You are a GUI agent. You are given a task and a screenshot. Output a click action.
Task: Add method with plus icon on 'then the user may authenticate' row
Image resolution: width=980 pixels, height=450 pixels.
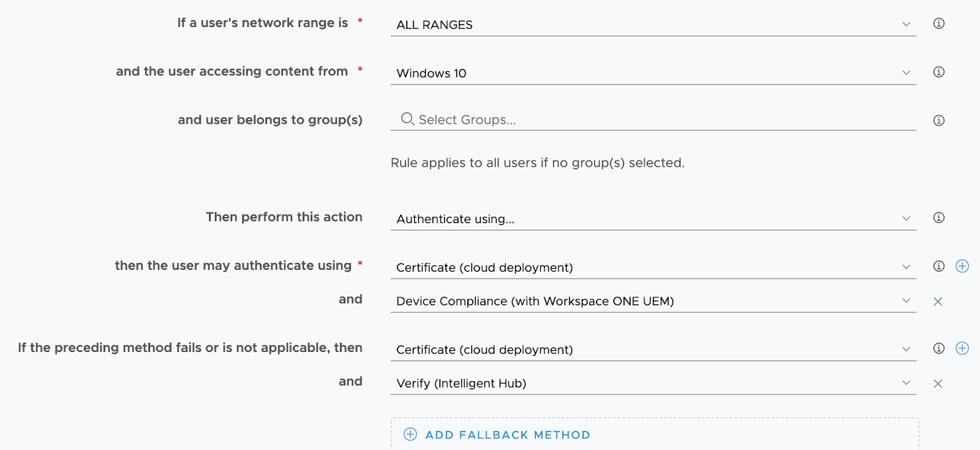(962, 266)
